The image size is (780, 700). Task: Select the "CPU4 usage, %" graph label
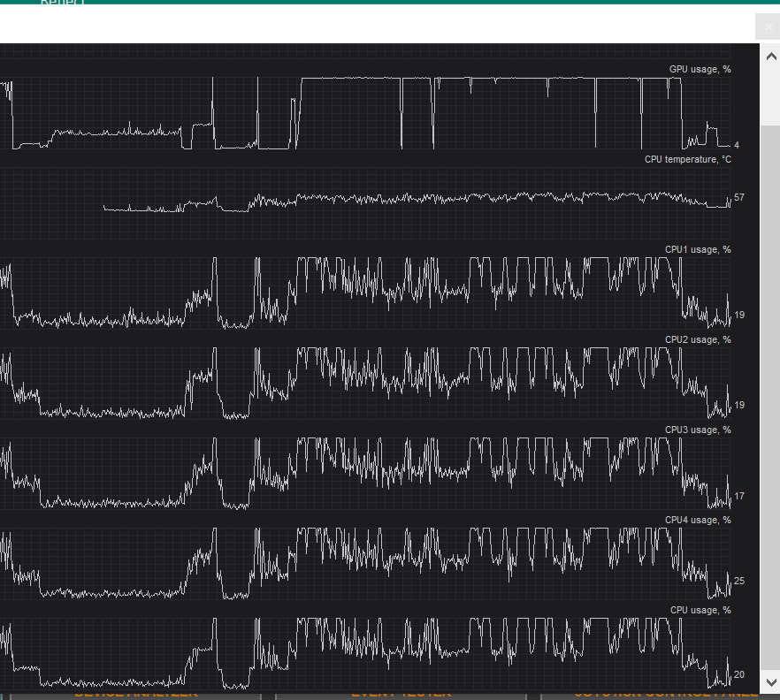point(698,520)
